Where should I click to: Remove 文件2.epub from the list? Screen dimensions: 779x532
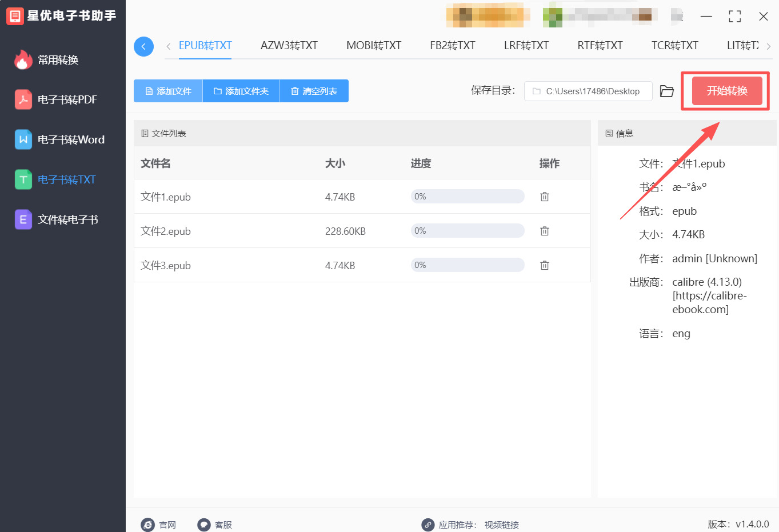(544, 230)
